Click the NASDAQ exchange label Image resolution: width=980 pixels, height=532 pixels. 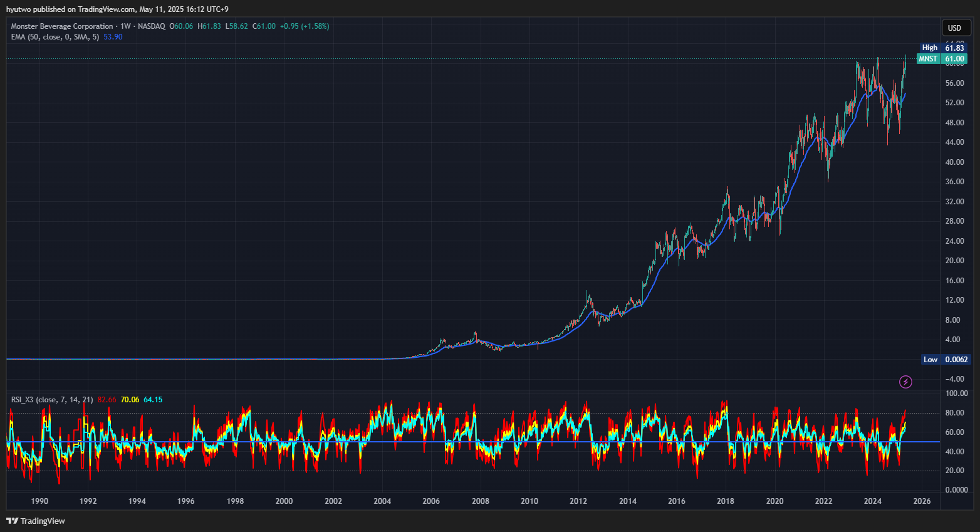(152, 26)
